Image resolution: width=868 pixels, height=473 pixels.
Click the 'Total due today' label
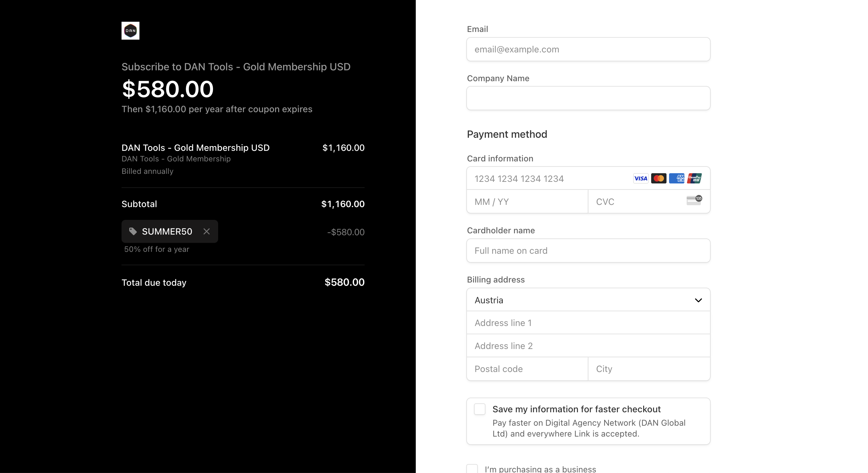[154, 283]
